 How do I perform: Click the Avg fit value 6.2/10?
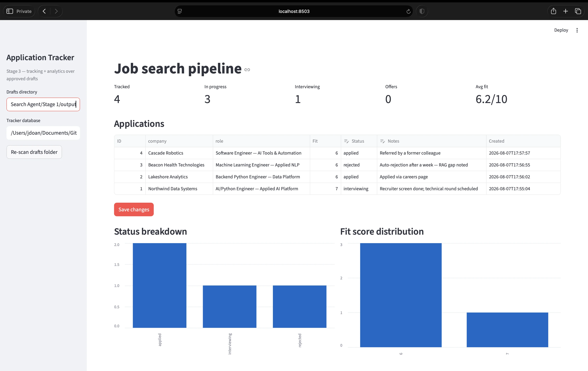click(491, 99)
